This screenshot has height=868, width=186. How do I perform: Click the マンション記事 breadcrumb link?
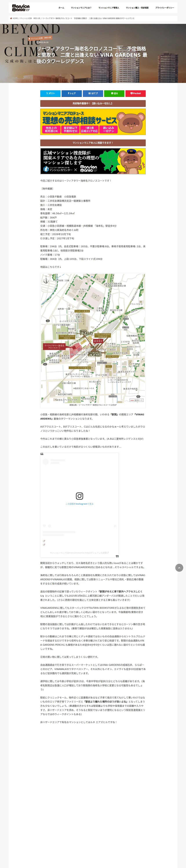[x=26, y=18]
